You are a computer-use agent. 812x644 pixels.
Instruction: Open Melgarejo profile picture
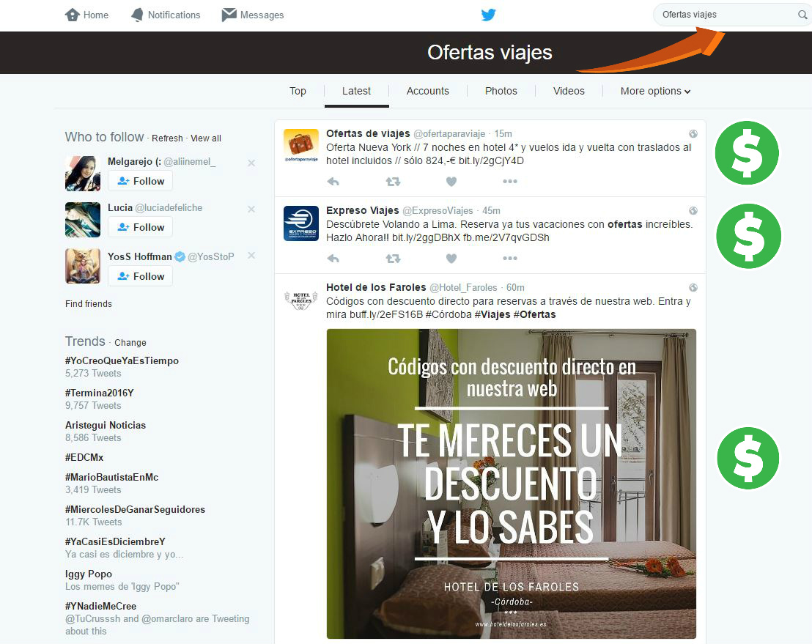tap(83, 174)
